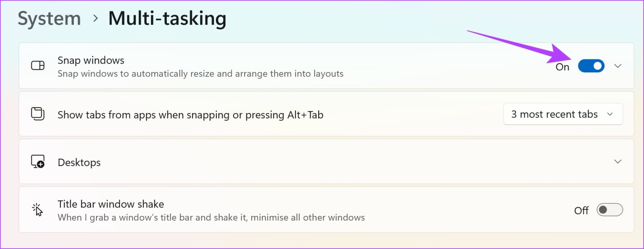Image resolution: width=644 pixels, height=249 pixels.
Task: Open the 3 most recent tabs dropdown
Action: 563,114
